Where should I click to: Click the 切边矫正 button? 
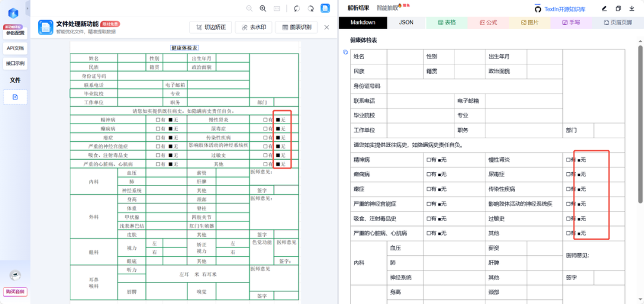tap(210, 27)
